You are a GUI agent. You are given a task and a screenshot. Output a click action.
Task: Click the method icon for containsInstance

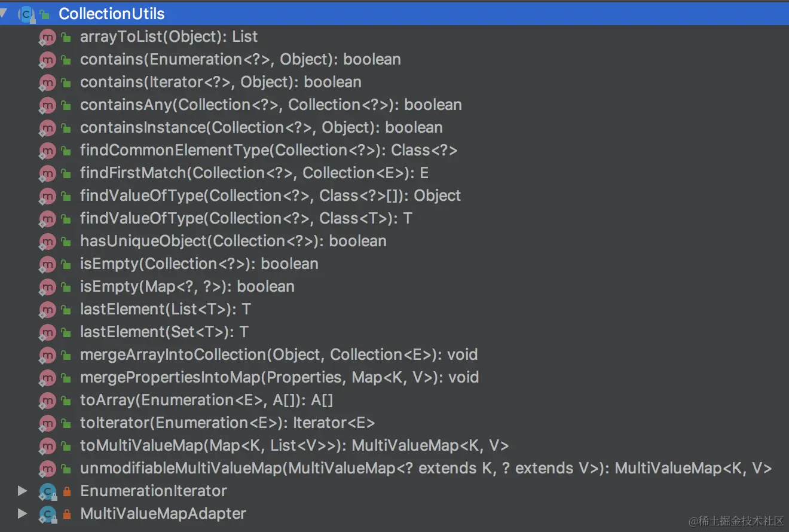47,128
